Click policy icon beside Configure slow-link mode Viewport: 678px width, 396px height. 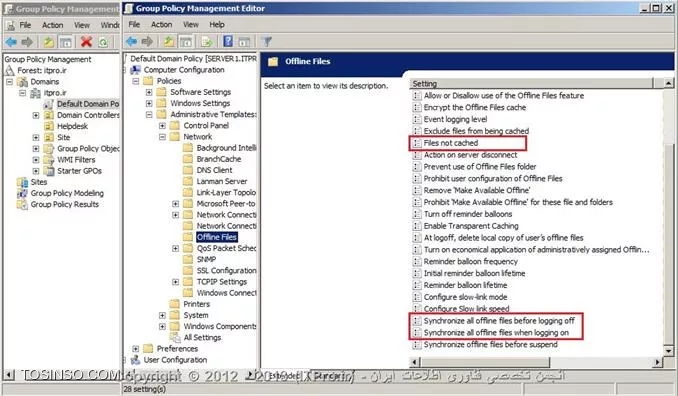417,297
